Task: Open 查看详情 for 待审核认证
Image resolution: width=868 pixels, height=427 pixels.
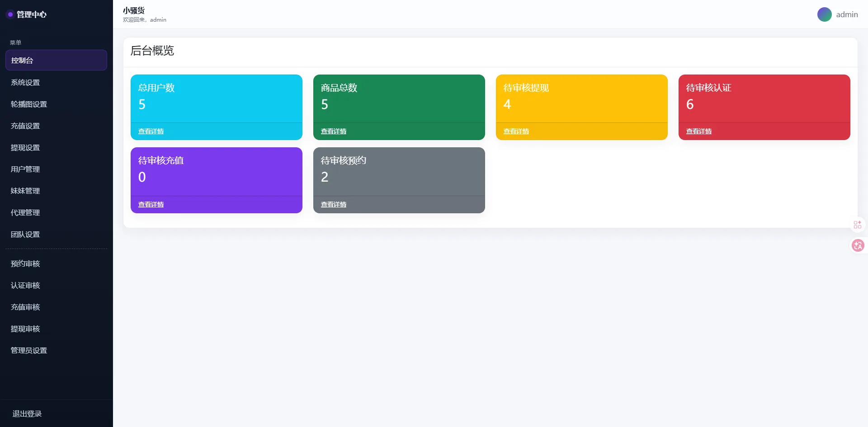Action: 699,131
